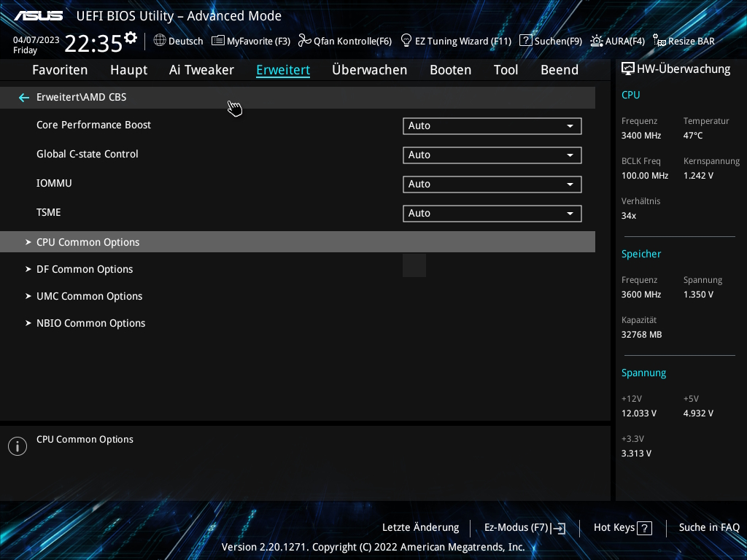747x560 pixels.
Task: Click the globe language icon
Action: [160, 41]
